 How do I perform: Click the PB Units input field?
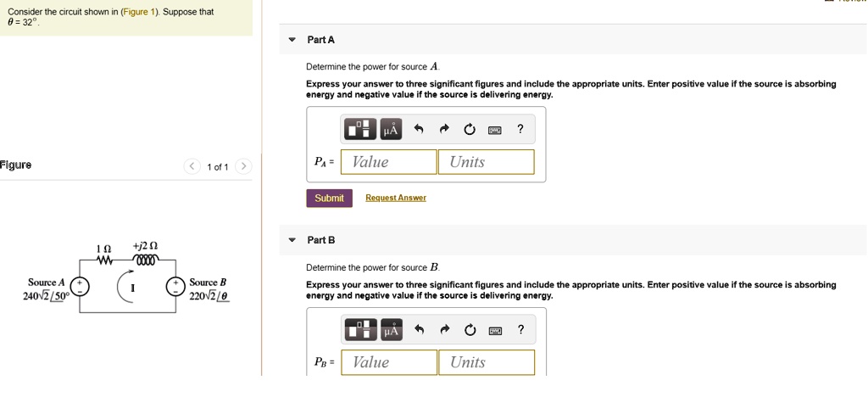pos(487,362)
